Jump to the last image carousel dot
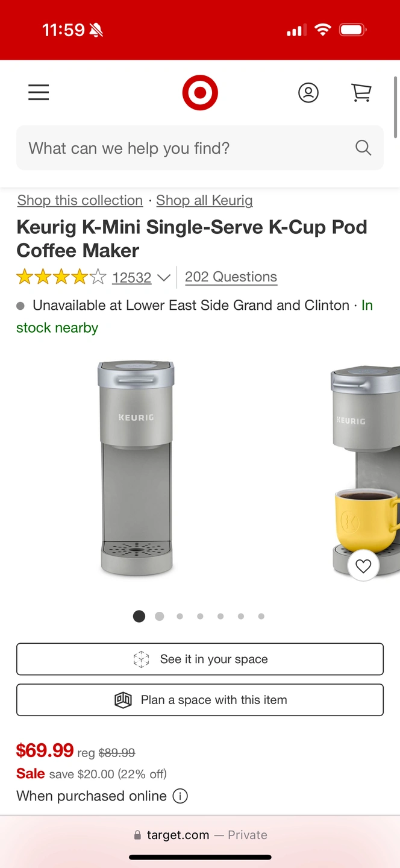Image resolution: width=400 pixels, height=868 pixels. coord(261,616)
